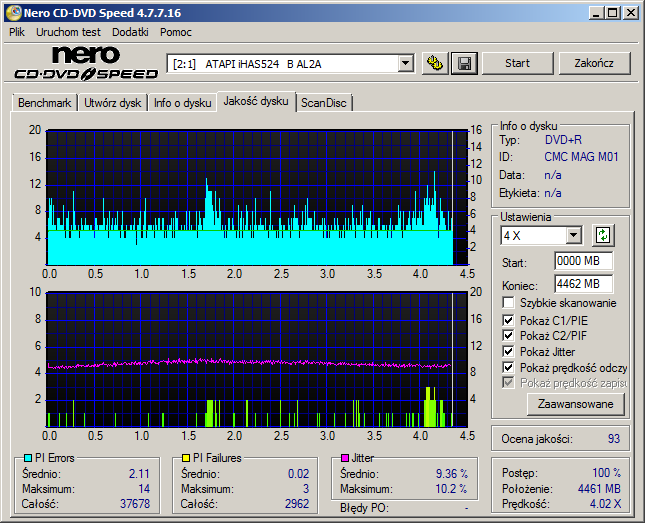Click PI Failures total value 2962
Image resolution: width=645 pixels, height=523 pixels.
(297, 504)
